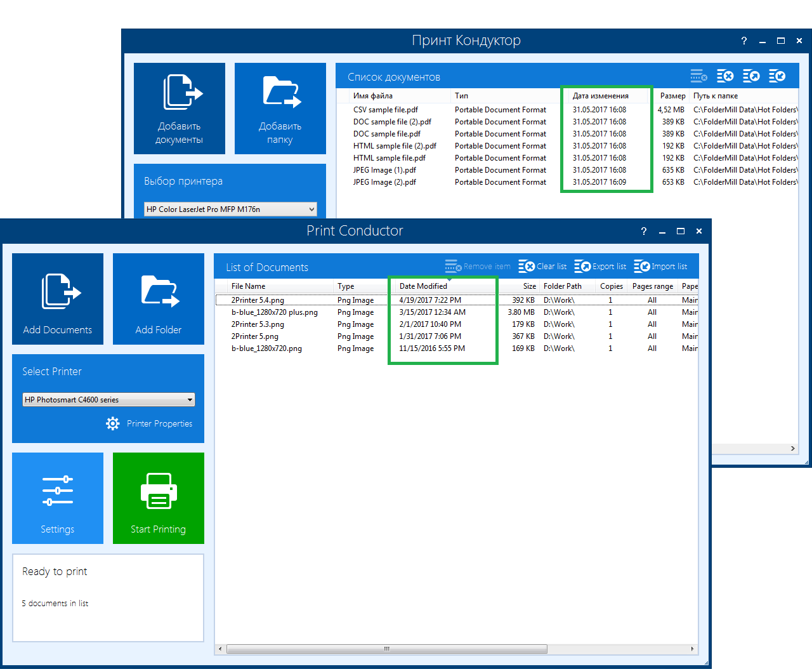
Task: Expand the HP Photosmart C4600 printer dropdown
Action: click(190, 400)
